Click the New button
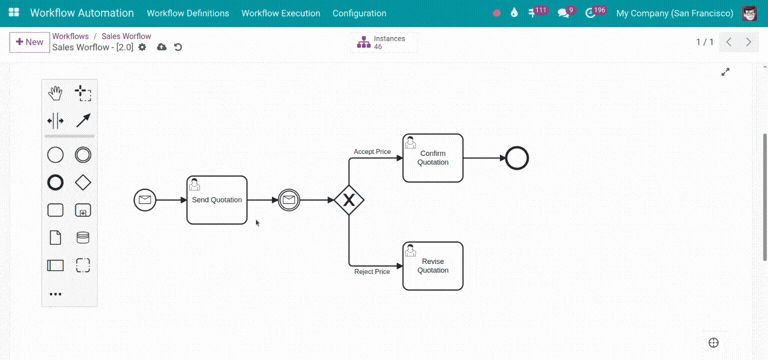 coord(29,42)
